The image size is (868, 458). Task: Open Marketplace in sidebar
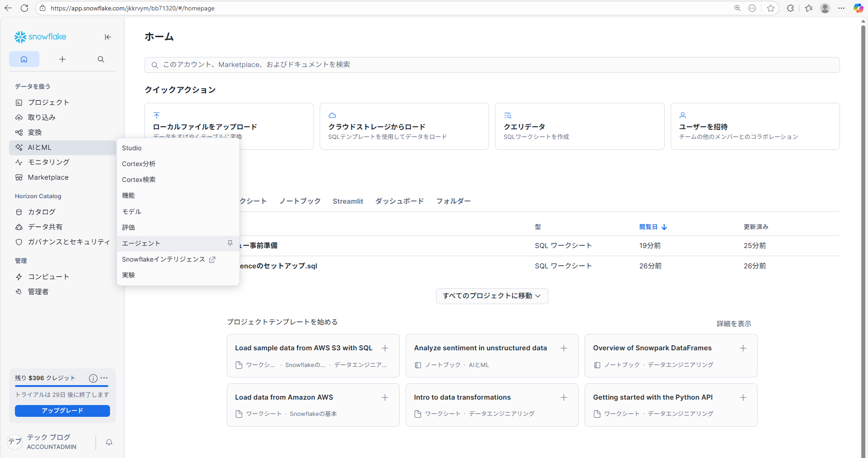point(62,177)
